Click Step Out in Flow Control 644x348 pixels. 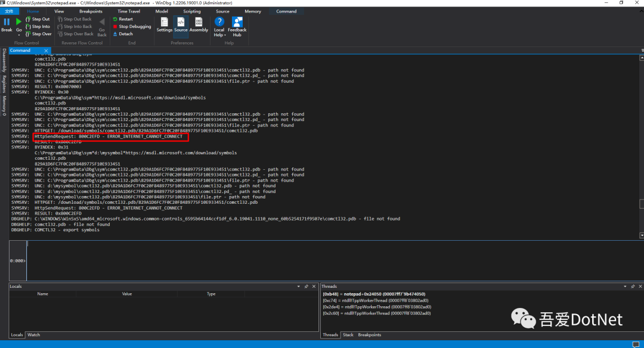pyautogui.click(x=38, y=19)
